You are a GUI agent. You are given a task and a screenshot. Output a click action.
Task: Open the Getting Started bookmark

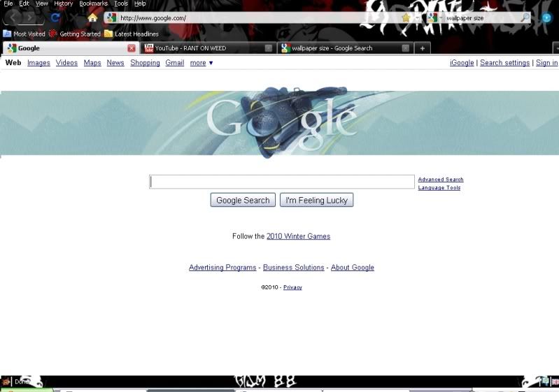coord(75,34)
